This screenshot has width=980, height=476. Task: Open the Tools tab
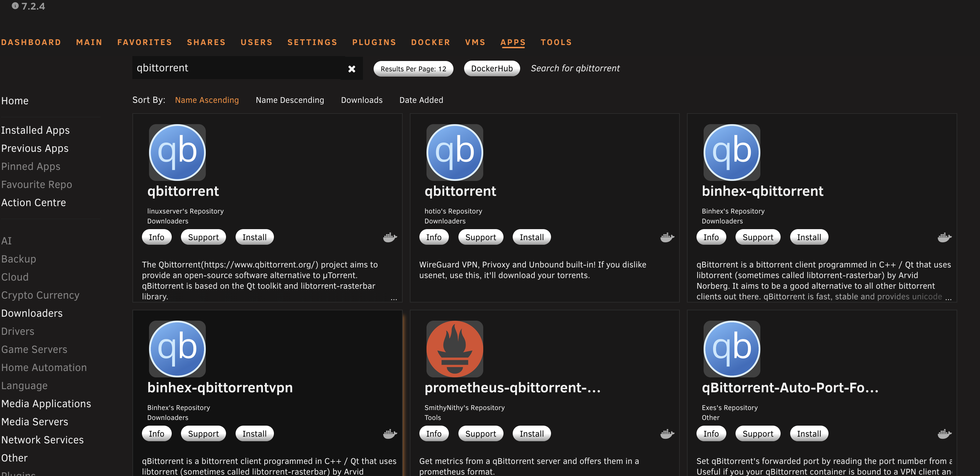(556, 42)
